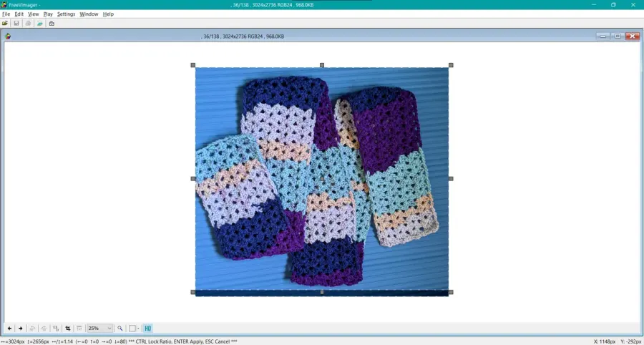Click the bottom-center crop handle

(x=322, y=292)
